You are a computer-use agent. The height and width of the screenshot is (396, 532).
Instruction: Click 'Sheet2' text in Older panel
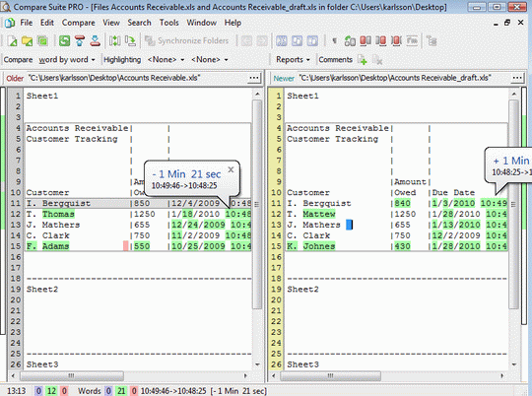pyautogui.click(x=42, y=290)
